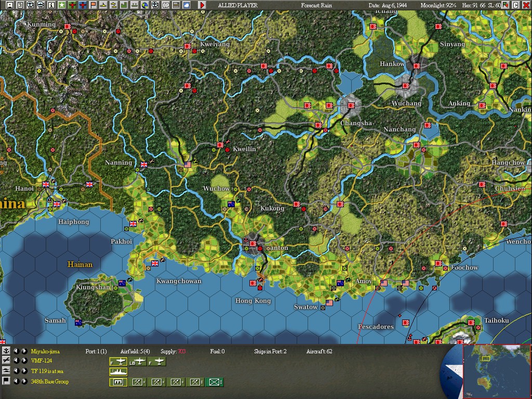Screen dimensions: 532x399
Task: Select the British flag unit at Hanoi
Action: point(46,184)
